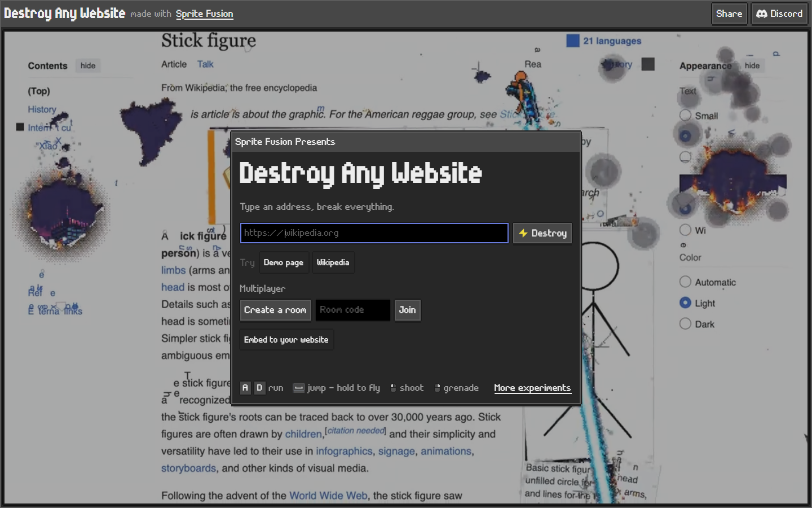Click the lightning bolt on the Destroy button
Image resolution: width=812 pixels, height=508 pixels.
tap(523, 233)
